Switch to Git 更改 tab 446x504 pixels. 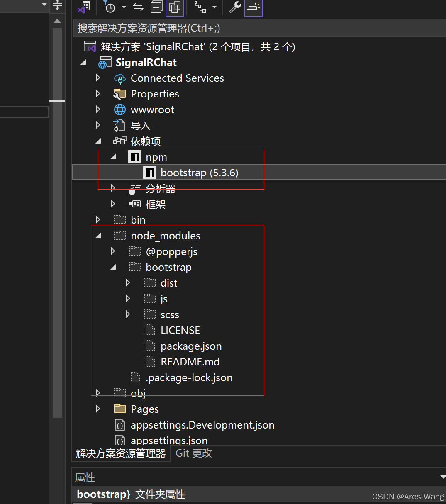coord(194,453)
